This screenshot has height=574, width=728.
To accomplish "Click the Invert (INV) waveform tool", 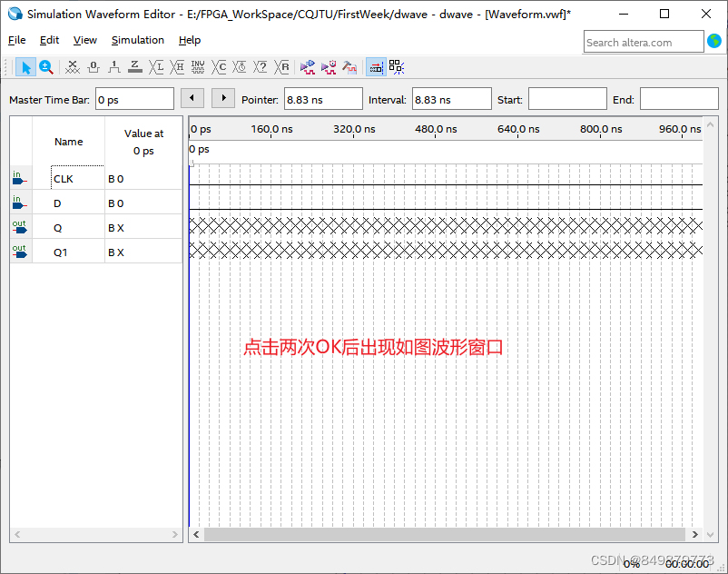I will (x=198, y=68).
